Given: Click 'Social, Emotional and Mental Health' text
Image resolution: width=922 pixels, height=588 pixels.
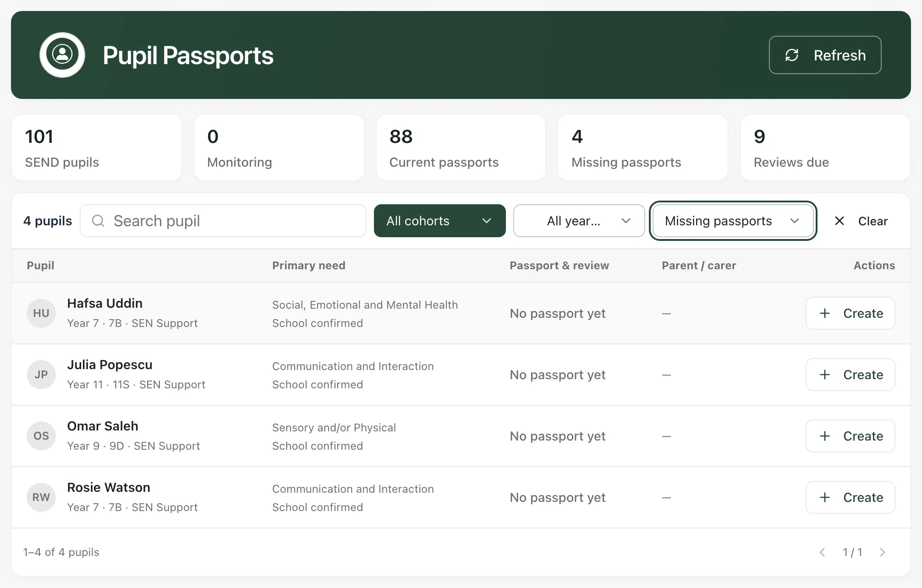Looking at the screenshot, I should tap(365, 305).
